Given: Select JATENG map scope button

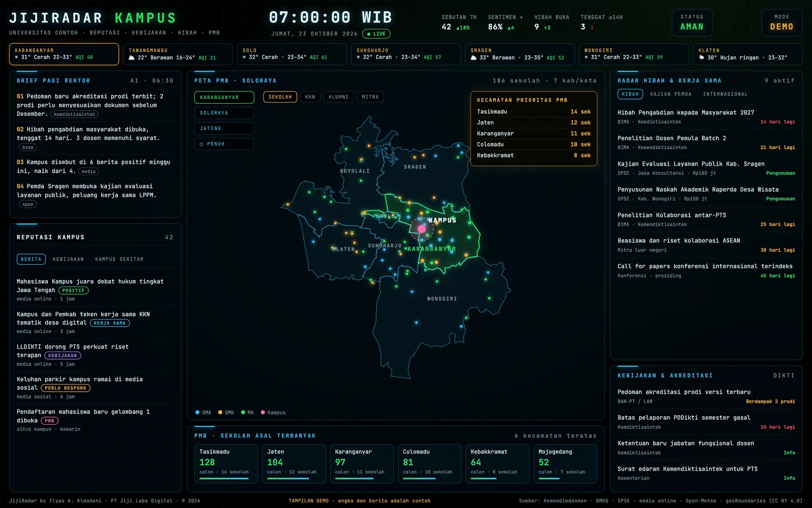Looking at the screenshot, I should coord(224,129).
